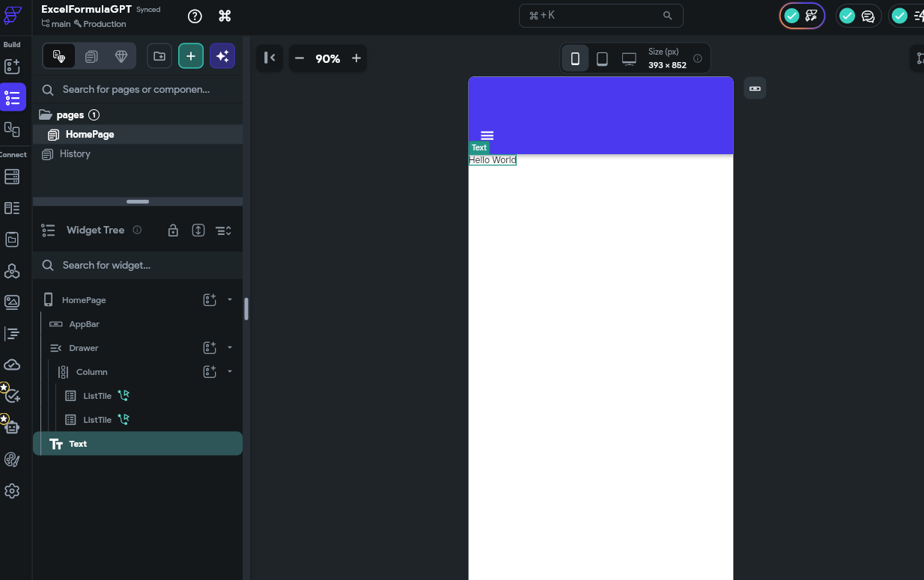Select AppBar in the Widget Tree
Screen dimensions: 924x580
(85, 324)
